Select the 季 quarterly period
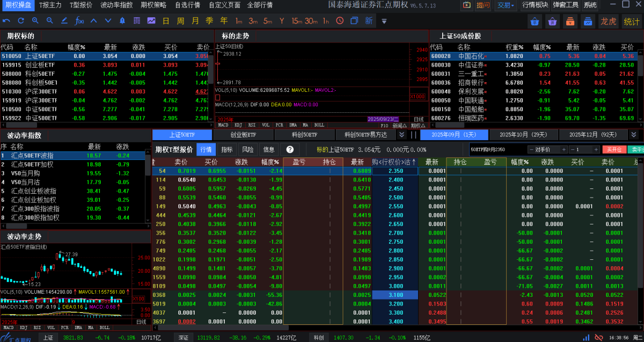 tap(209, 21)
